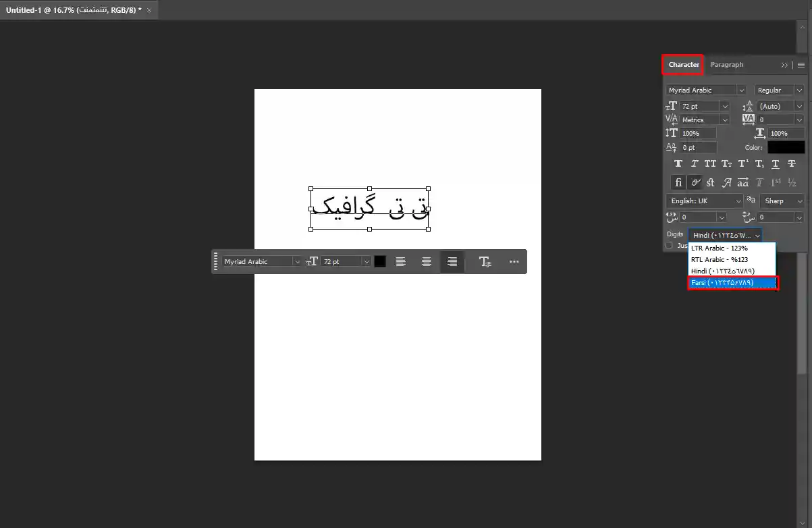Open the Sharp anti-aliasing dropdown

782,201
